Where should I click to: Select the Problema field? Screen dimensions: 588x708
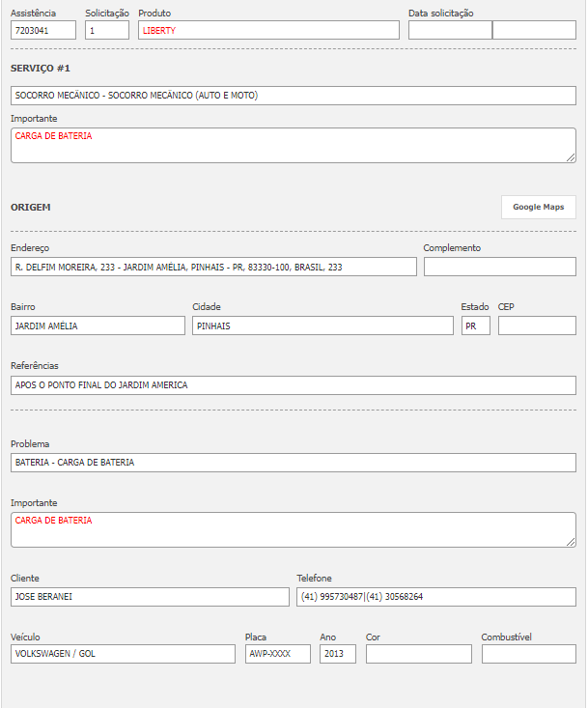coord(294,463)
